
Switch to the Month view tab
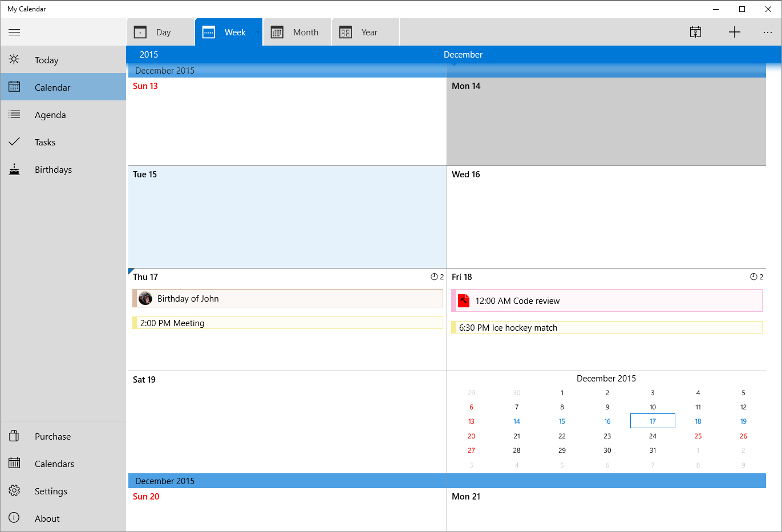[297, 33]
